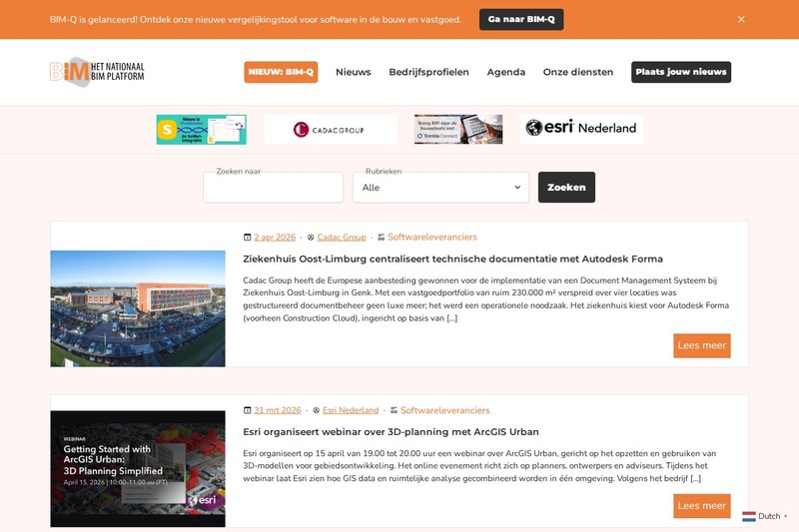Close the orange BIM-Q announcement banner
Viewport: 799px width, 532px height.
click(741, 19)
